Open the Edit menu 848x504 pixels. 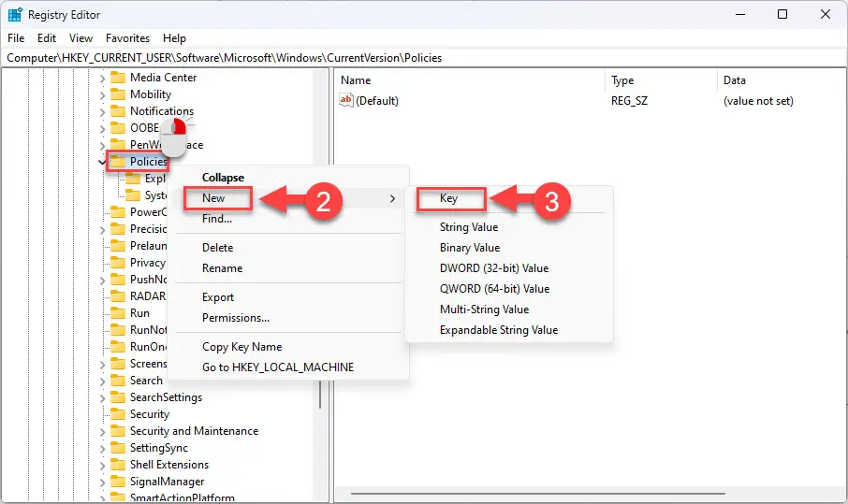pyautogui.click(x=47, y=38)
